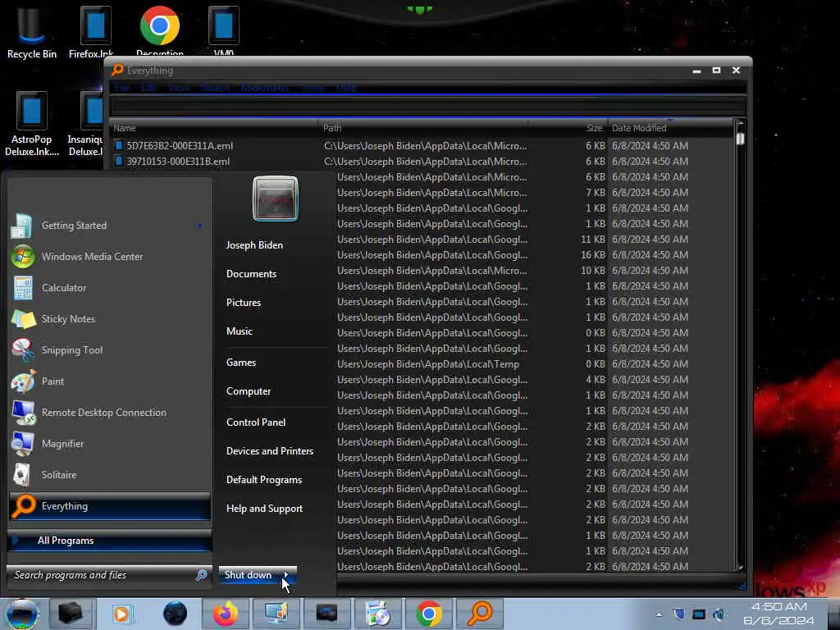This screenshot has height=630, width=840.
Task: Launch Getting Started from the start menu
Action: 107,226
